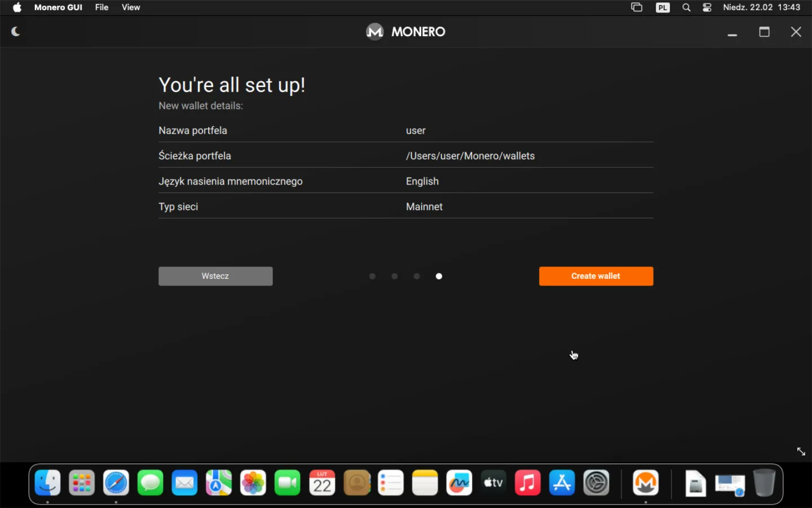Click the seed language value "English"
The width and height of the screenshot is (812, 508).
tap(422, 181)
